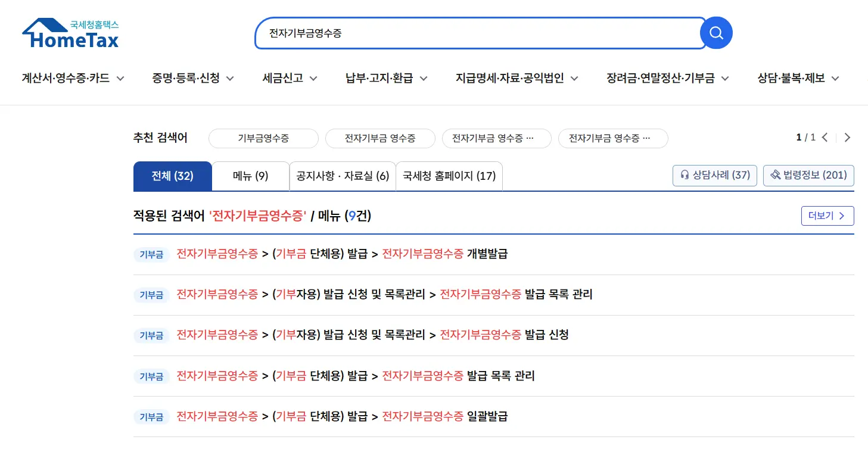
Task: Expand 계산서·영수증·카드 menu
Action: coord(73,78)
